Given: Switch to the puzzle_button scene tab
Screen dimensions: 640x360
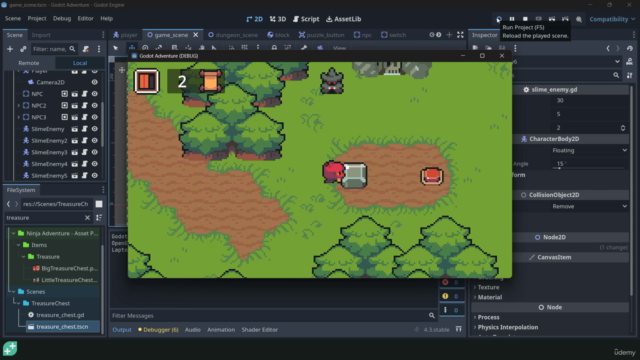Looking at the screenshot, I should click(321, 35).
